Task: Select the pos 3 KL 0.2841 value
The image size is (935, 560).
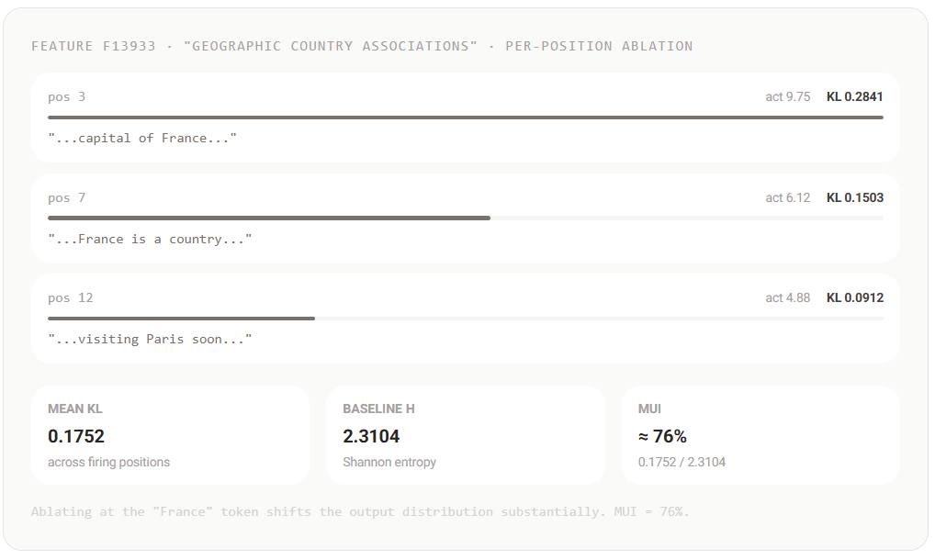Action: pos(854,96)
